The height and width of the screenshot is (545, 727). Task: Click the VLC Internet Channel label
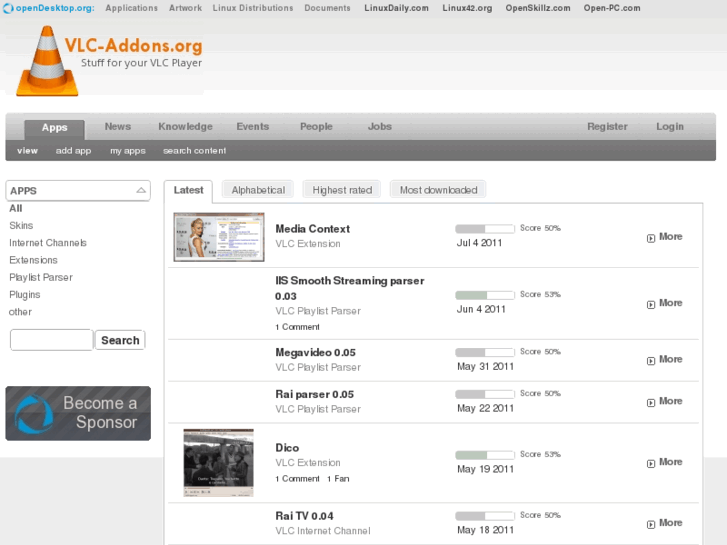[323, 531]
